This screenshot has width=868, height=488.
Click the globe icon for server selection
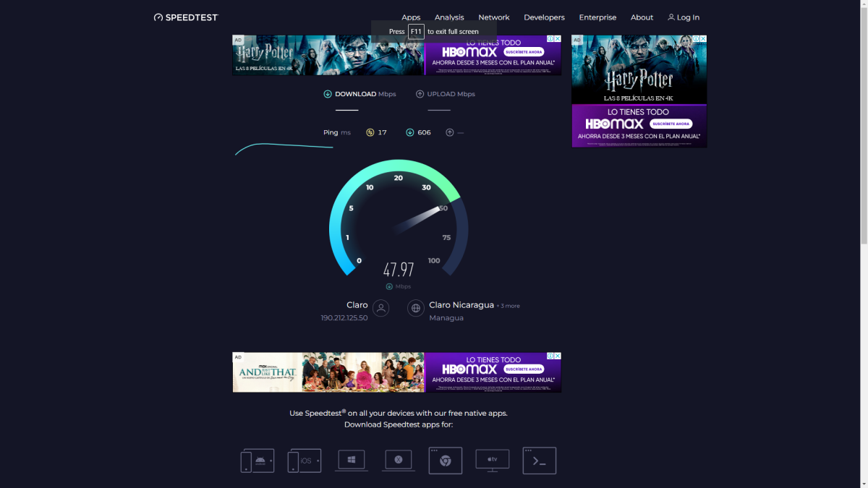(x=416, y=309)
